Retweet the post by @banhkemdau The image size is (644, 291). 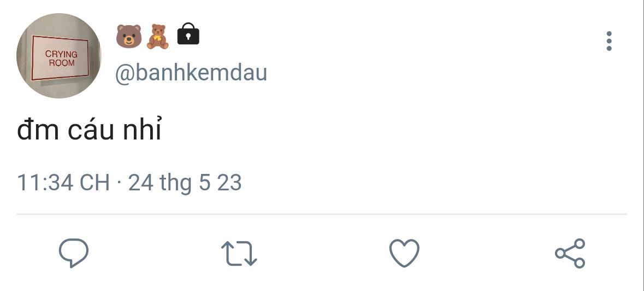click(x=239, y=254)
